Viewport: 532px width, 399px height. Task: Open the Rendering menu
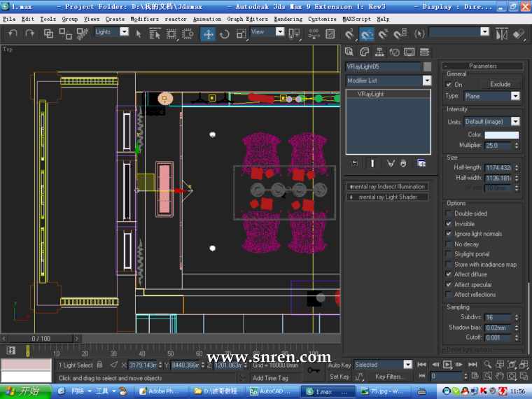click(288, 19)
